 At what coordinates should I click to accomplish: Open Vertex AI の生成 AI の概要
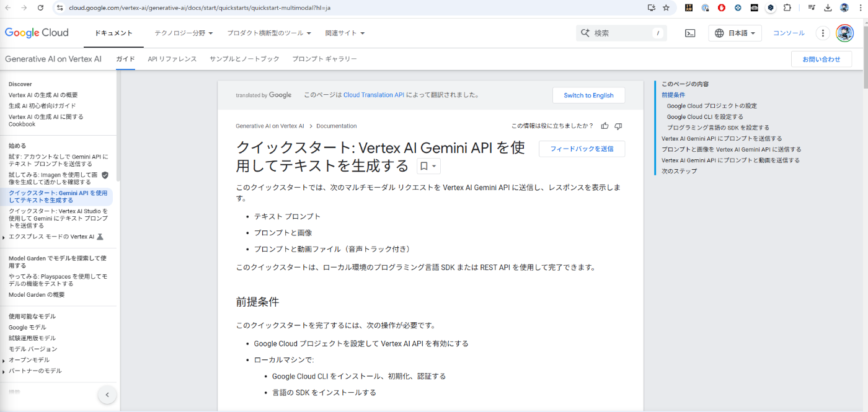43,95
